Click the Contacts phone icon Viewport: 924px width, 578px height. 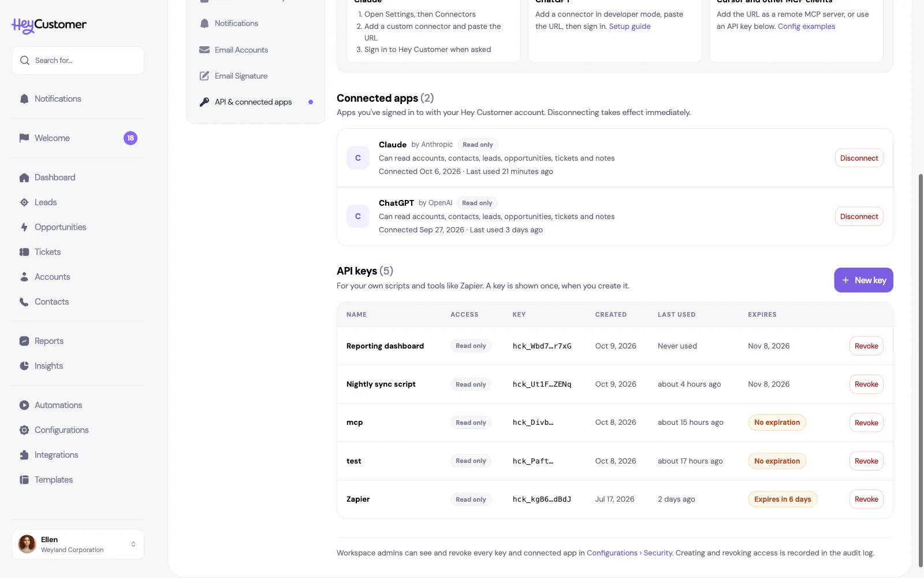click(24, 302)
